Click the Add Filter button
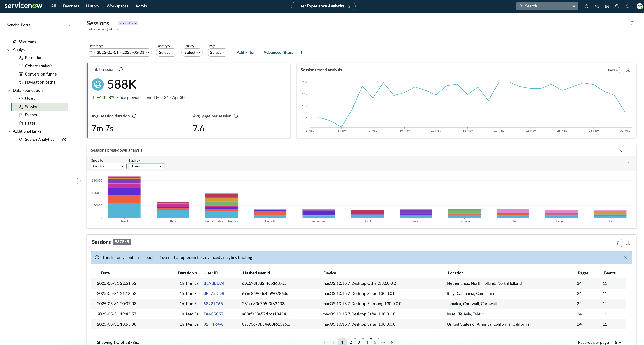The image size is (644, 345). tap(246, 53)
